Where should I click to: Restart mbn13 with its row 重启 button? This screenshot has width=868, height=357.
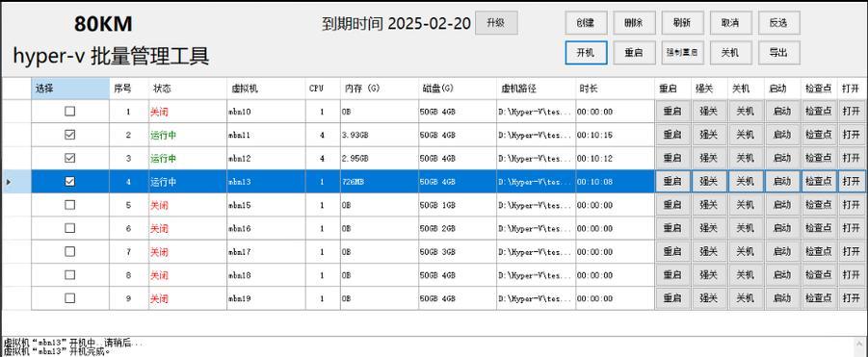[x=672, y=181]
